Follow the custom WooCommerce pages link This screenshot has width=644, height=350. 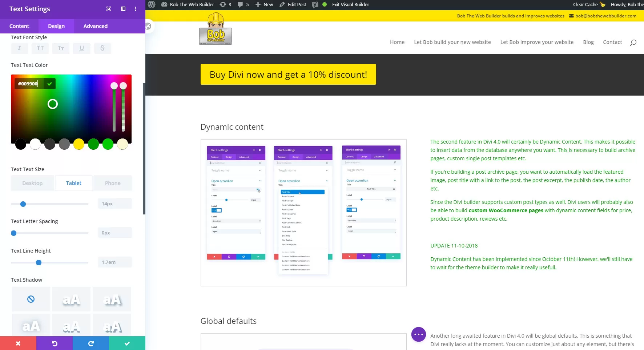coord(506,210)
